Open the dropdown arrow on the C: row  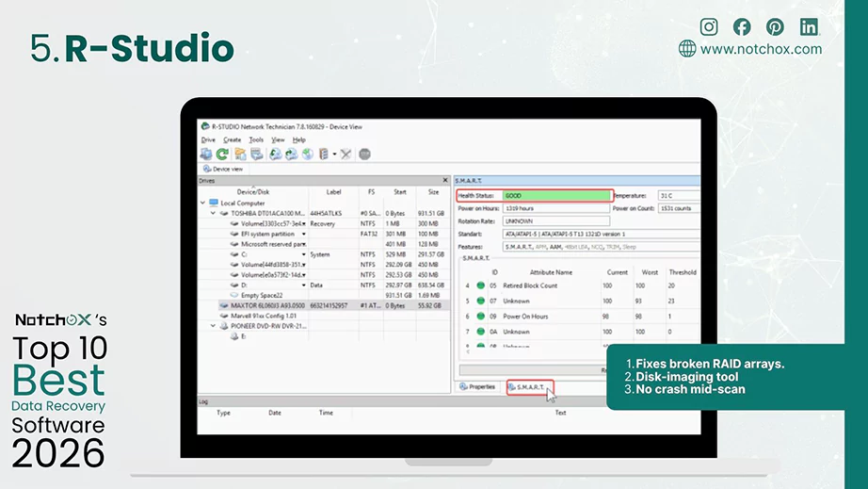click(x=303, y=254)
